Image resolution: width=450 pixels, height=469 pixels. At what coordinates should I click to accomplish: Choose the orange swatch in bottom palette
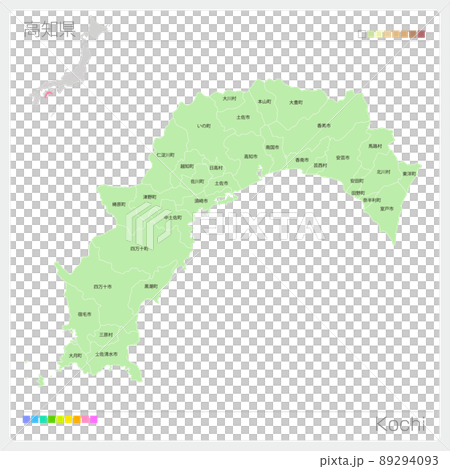(x=77, y=419)
